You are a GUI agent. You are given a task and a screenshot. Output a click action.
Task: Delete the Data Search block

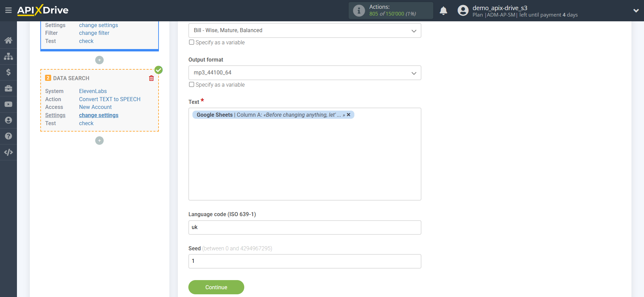(x=151, y=78)
